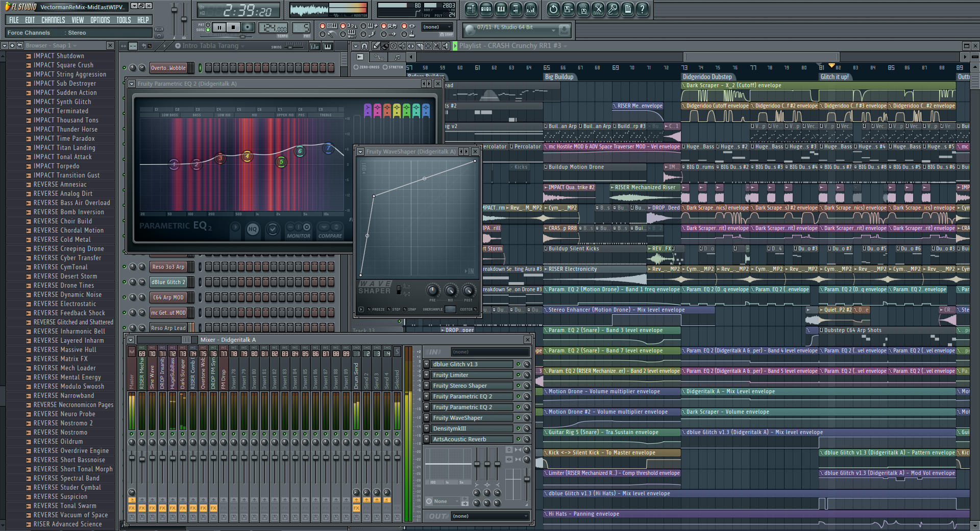Open the snap (none) dropdown in the toolbar

pos(437,27)
